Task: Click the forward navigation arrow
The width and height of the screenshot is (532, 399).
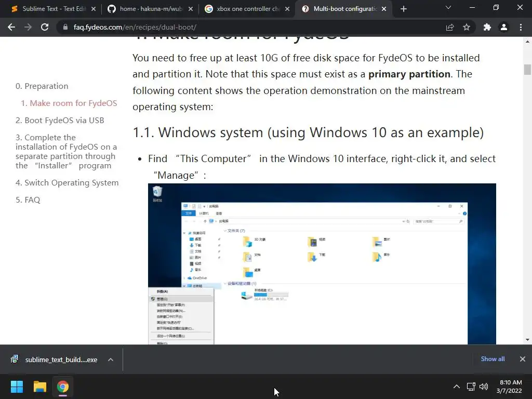Action: (28, 27)
